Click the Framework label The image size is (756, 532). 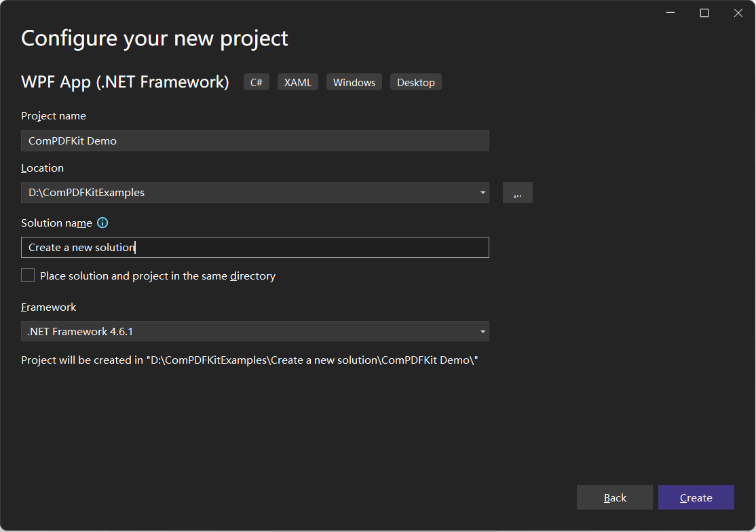49,307
